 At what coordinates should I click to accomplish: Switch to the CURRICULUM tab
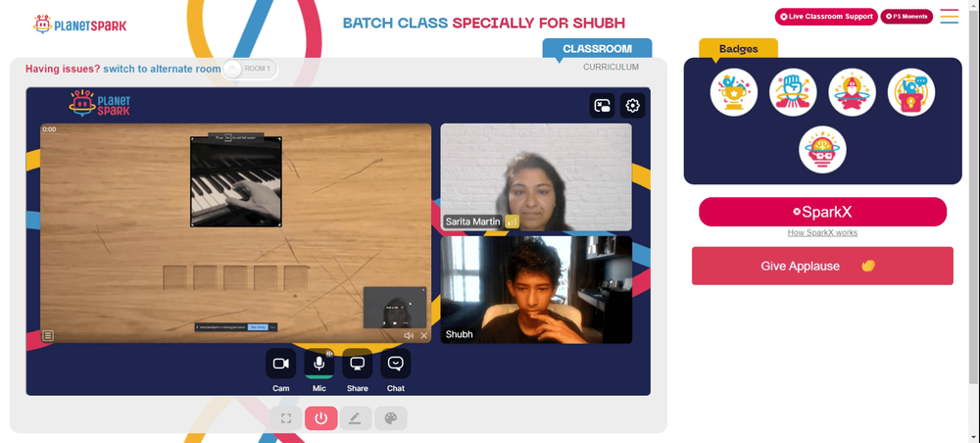point(612,67)
